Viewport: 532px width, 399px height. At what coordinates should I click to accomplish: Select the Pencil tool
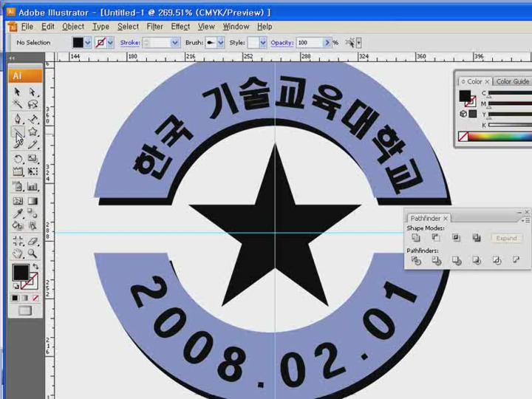pos(33,145)
